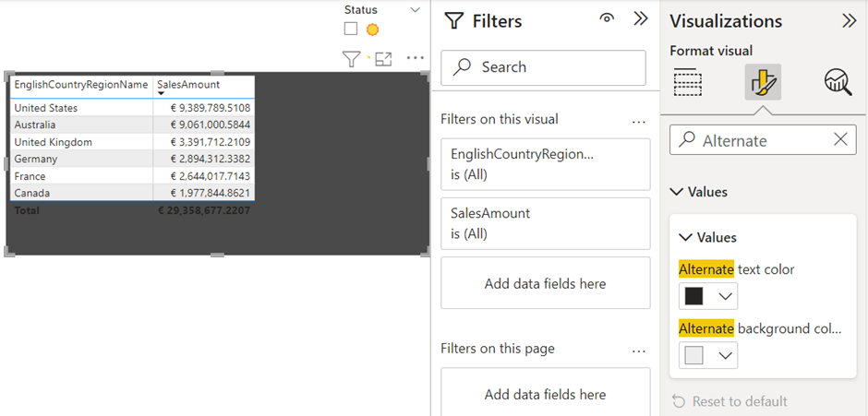
Task: Open the EnglishCountryRegion filter card
Action: point(545,164)
